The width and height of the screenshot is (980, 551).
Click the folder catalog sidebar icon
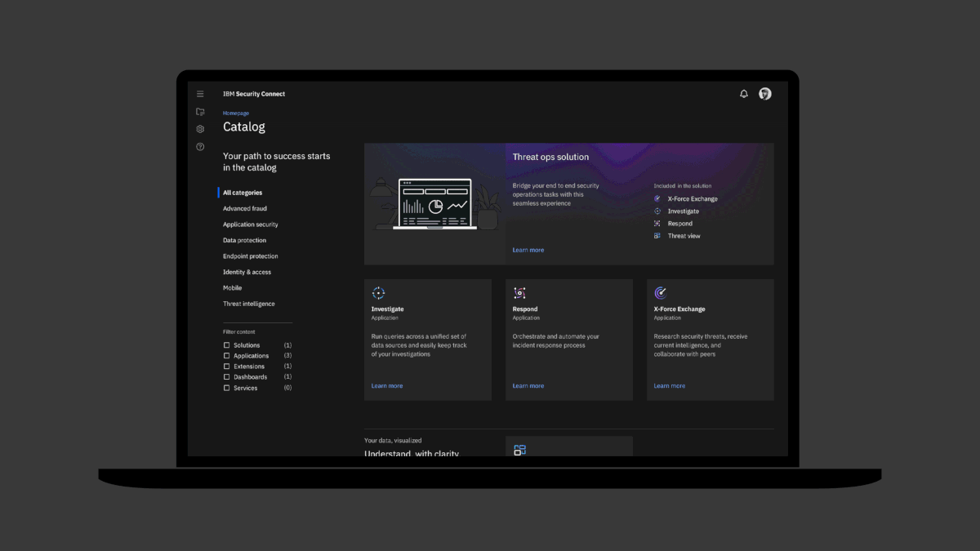tap(200, 112)
